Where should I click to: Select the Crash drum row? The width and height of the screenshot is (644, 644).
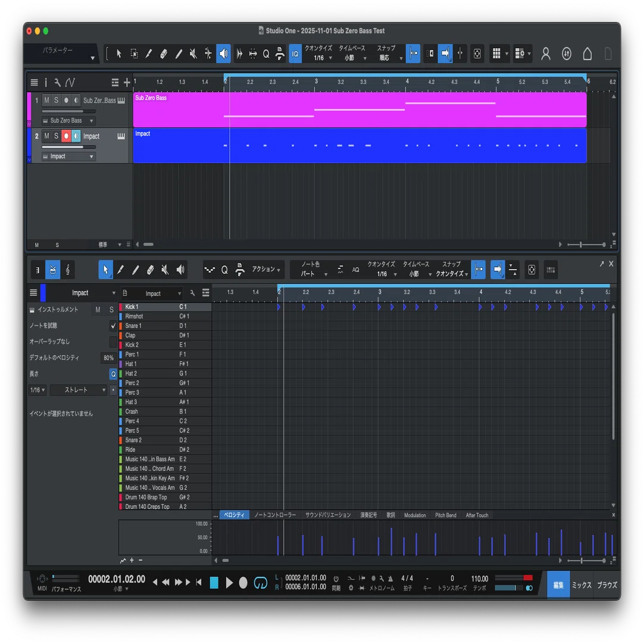[x=165, y=411]
